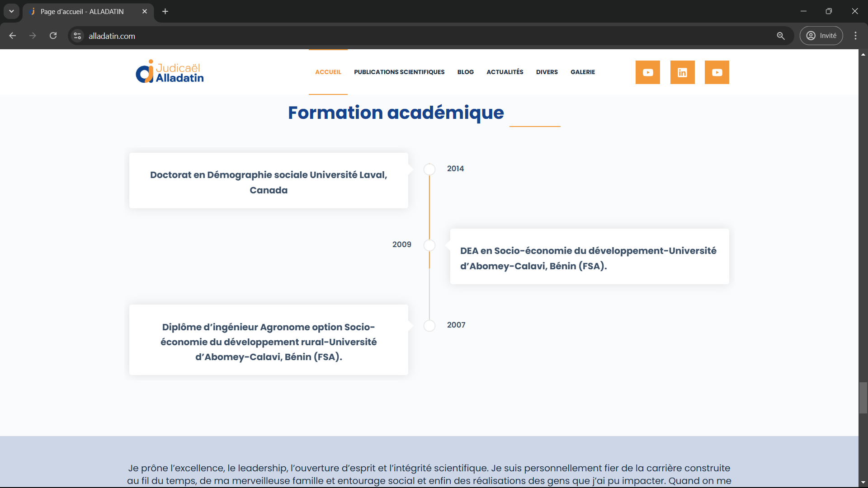This screenshot has height=488, width=868.
Task: Click the Doctorat en Démographie sociale card
Action: pyautogui.click(x=269, y=180)
